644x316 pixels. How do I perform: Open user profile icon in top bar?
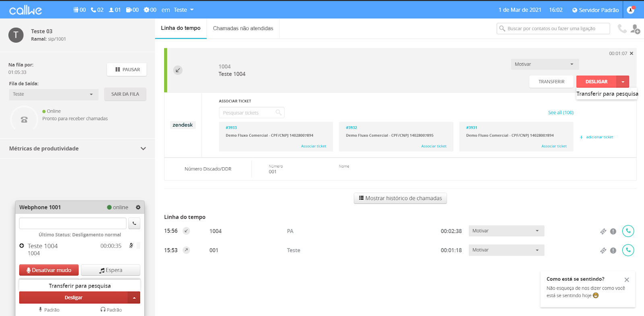coord(631,10)
